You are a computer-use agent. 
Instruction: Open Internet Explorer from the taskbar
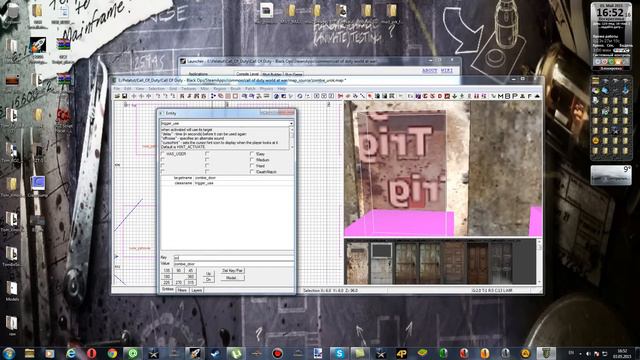[x=71, y=353]
